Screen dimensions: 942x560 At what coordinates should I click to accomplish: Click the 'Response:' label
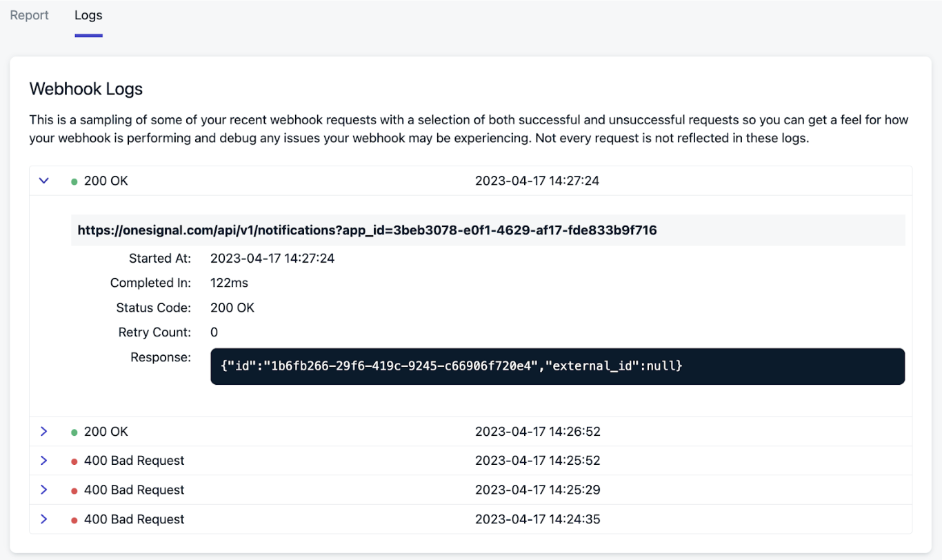coord(161,357)
